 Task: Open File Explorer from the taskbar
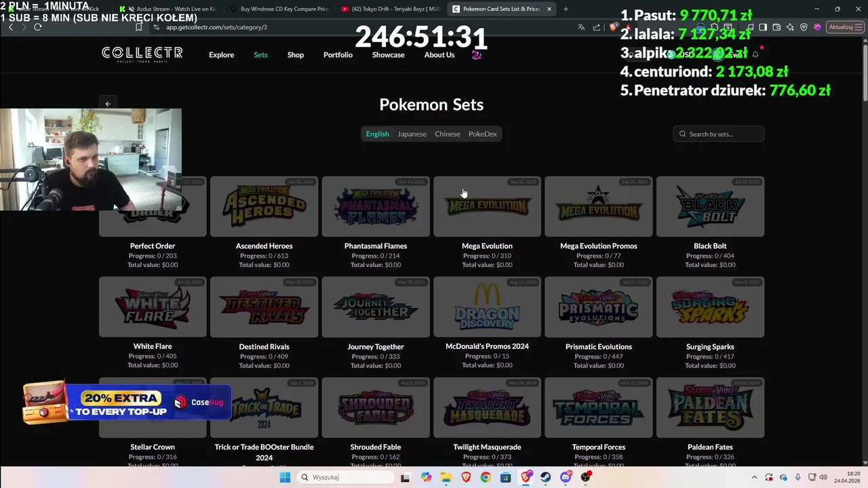446,477
